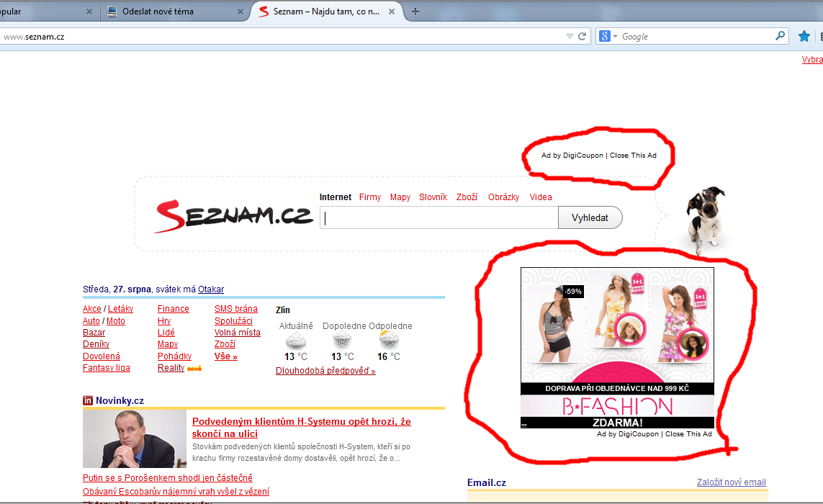Click the Dopoledne rain cloud weather icon
823x504 pixels.
coord(342,341)
